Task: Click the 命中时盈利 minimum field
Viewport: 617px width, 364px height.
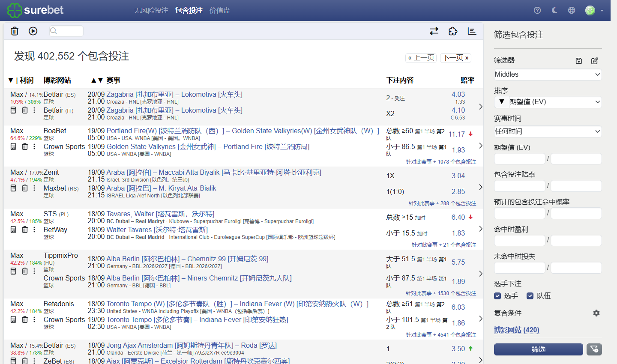Action: (519, 241)
